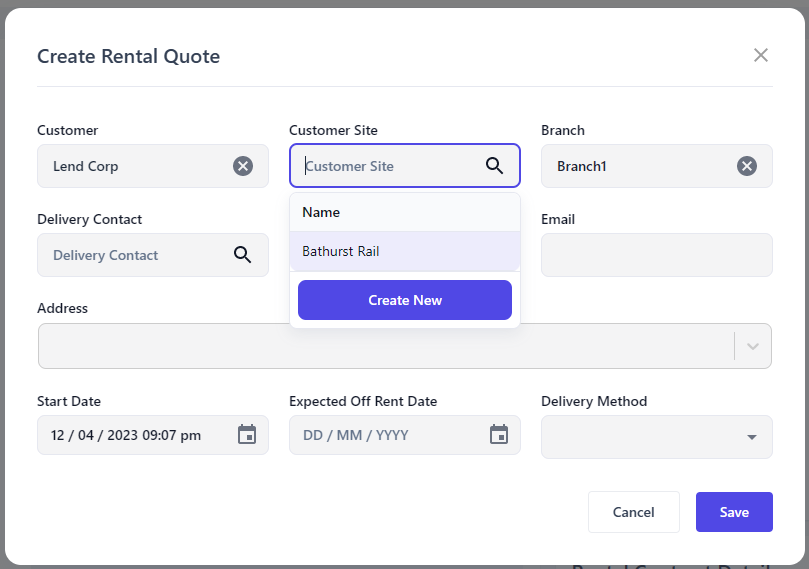Close the Create Rental Quote dialog
The height and width of the screenshot is (569, 809).
(761, 55)
